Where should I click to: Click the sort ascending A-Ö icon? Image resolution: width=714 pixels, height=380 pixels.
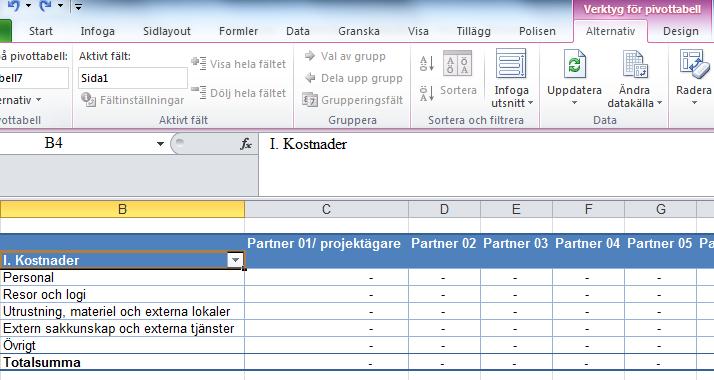click(427, 63)
